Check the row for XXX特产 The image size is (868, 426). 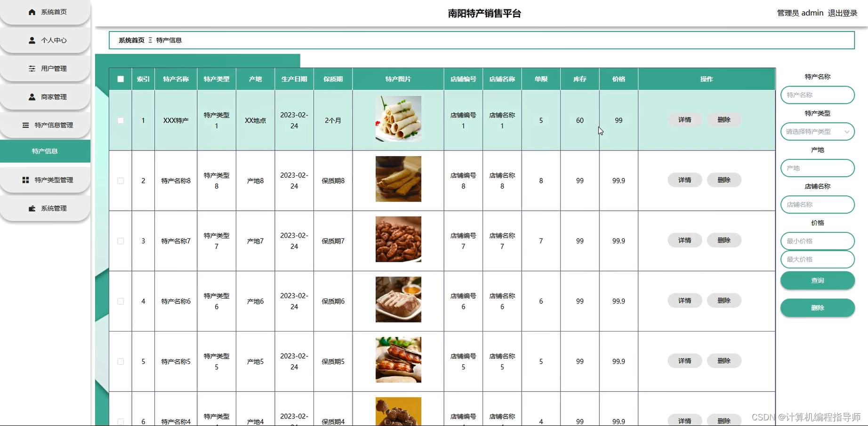point(121,120)
